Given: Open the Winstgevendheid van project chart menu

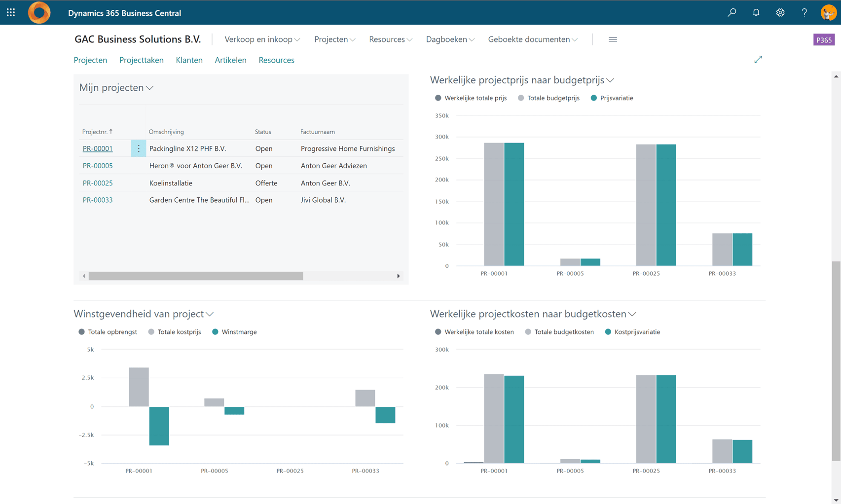Looking at the screenshot, I should click(144, 314).
